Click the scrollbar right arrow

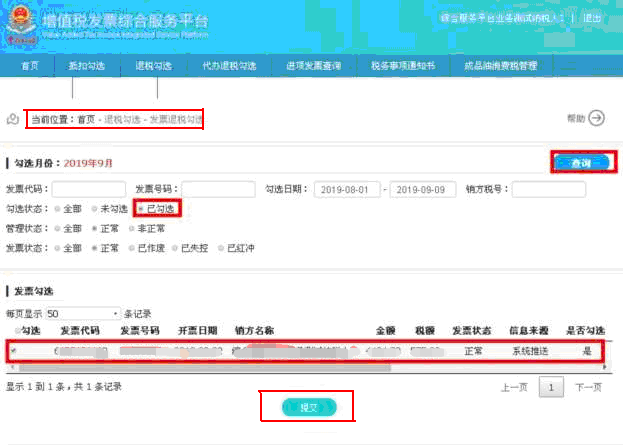pyautogui.click(x=605, y=368)
